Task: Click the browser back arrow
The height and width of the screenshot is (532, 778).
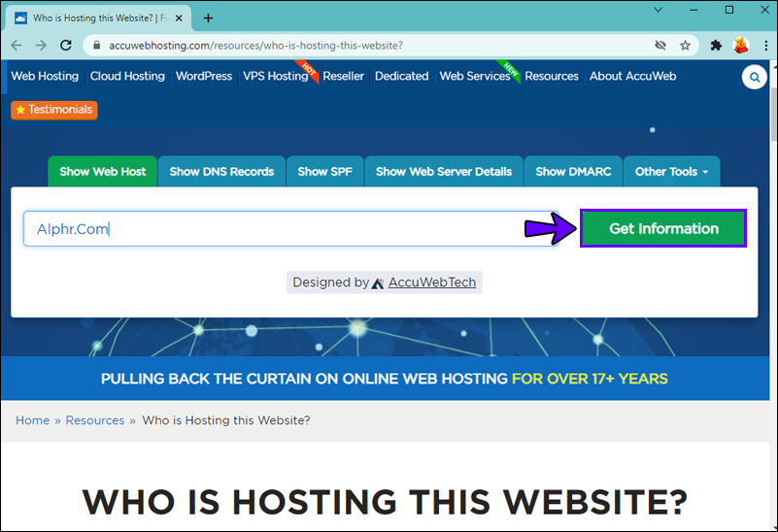Action: point(17,46)
